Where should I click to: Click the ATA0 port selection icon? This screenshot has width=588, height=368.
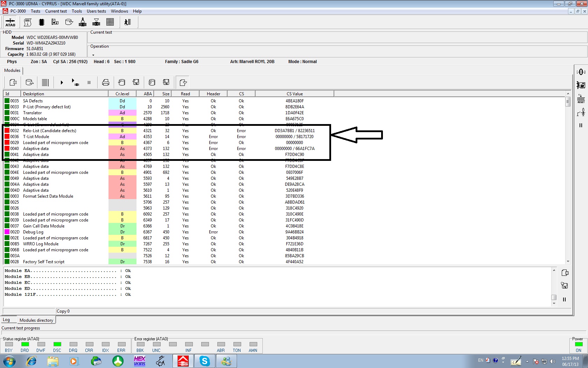10,22
